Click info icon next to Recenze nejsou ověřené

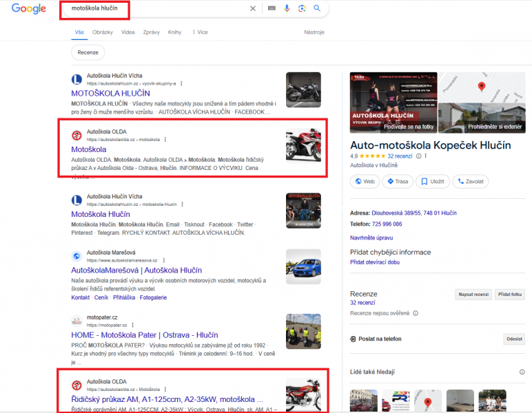(416, 313)
